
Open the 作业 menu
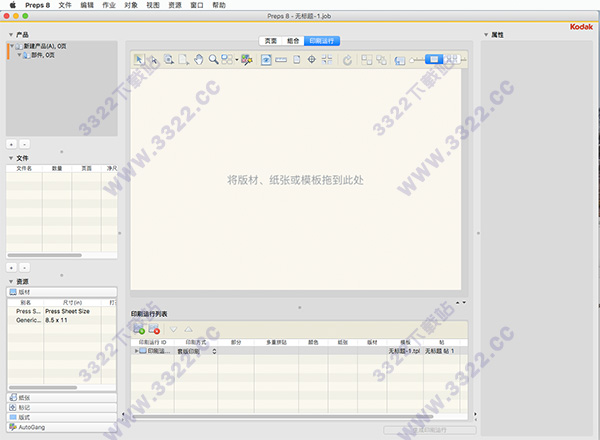tap(109, 5)
